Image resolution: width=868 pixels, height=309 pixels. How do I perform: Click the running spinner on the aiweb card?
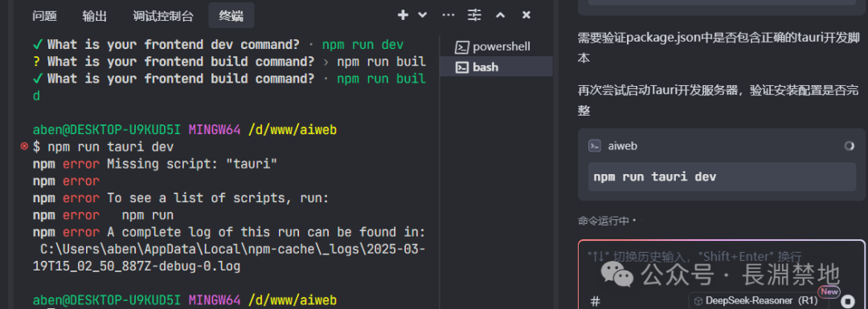849,146
